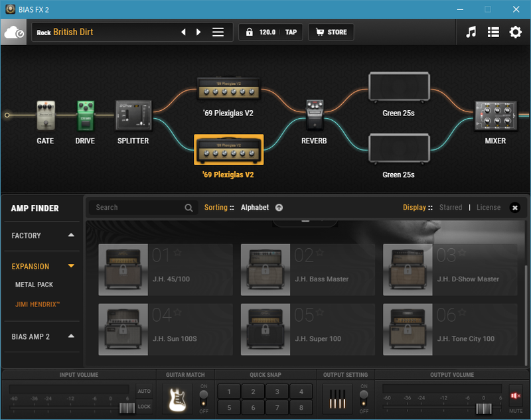
Task: Open the music note player icon
Action: click(471, 32)
